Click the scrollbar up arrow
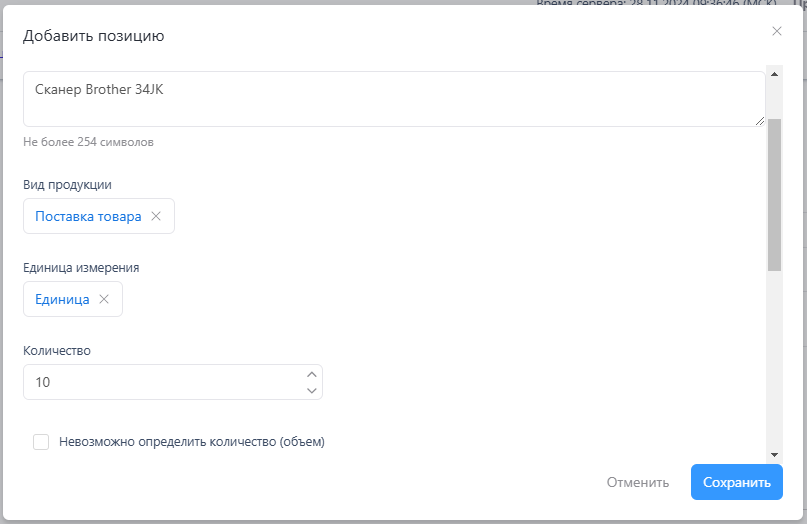The width and height of the screenshot is (807, 524). [x=774, y=73]
